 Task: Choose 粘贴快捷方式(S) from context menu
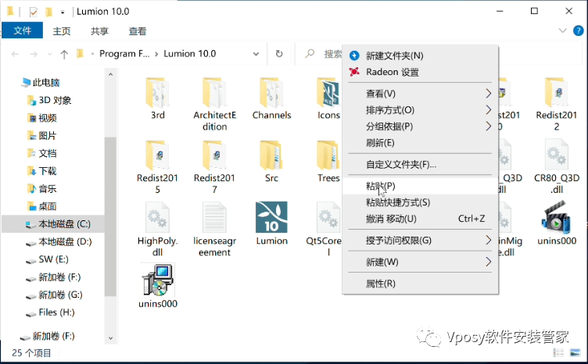[x=420, y=202]
